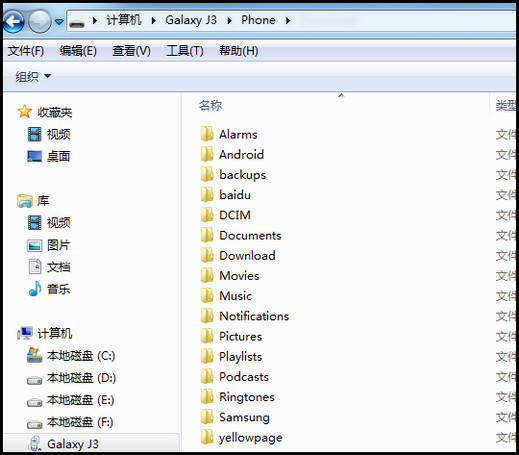The width and height of the screenshot is (519, 455).
Task: Click the Movies folder icon
Action: 207,275
